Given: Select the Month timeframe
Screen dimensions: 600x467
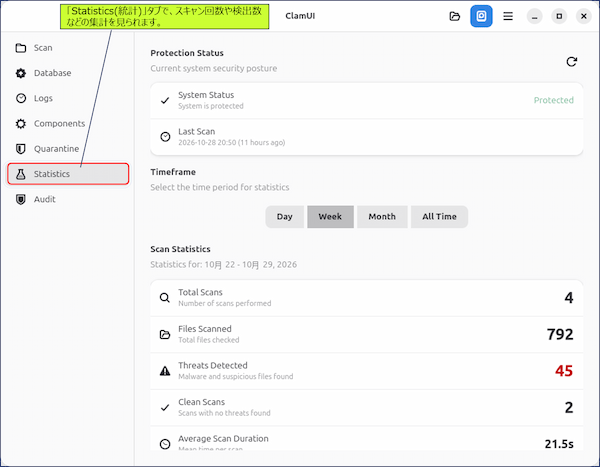Looking at the screenshot, I should 382,217.
